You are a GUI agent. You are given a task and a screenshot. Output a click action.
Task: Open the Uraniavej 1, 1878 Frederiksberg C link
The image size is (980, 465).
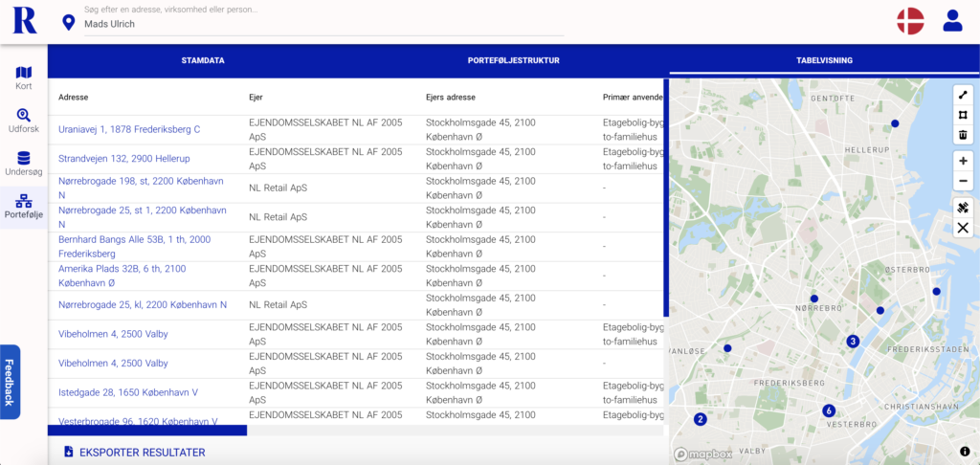(129, 129)
